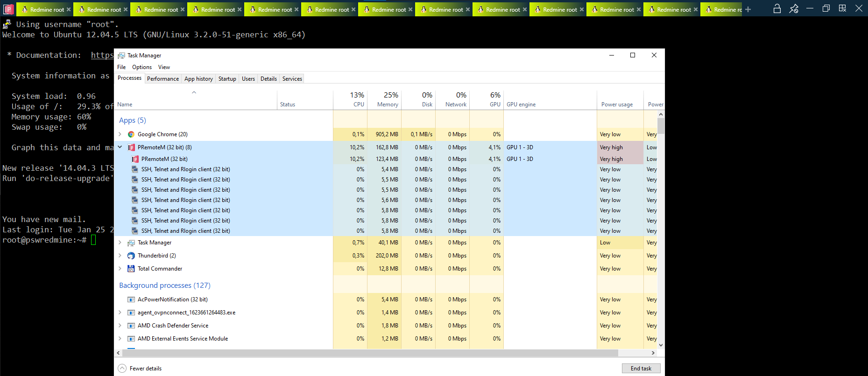This screenshot has width=868, height=376.
Task: Switch to the App history tab
Action: pos(198,79)
